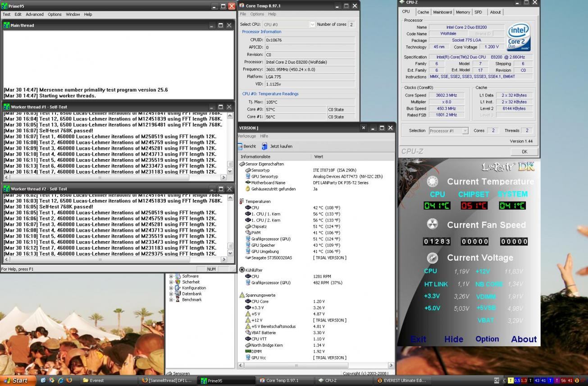Click the DIMM memory module icon
The image size is (588, 386).
tap(248, 351)
